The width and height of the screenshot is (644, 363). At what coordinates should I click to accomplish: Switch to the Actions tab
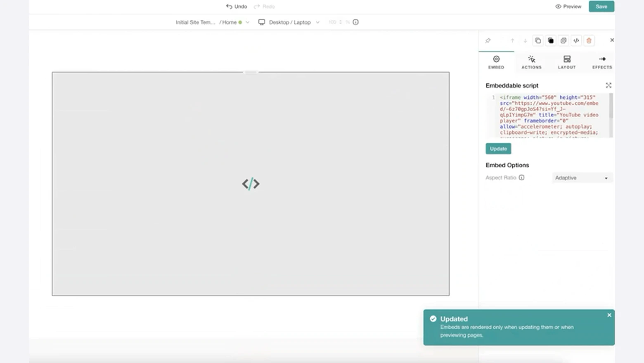(531, 62)
